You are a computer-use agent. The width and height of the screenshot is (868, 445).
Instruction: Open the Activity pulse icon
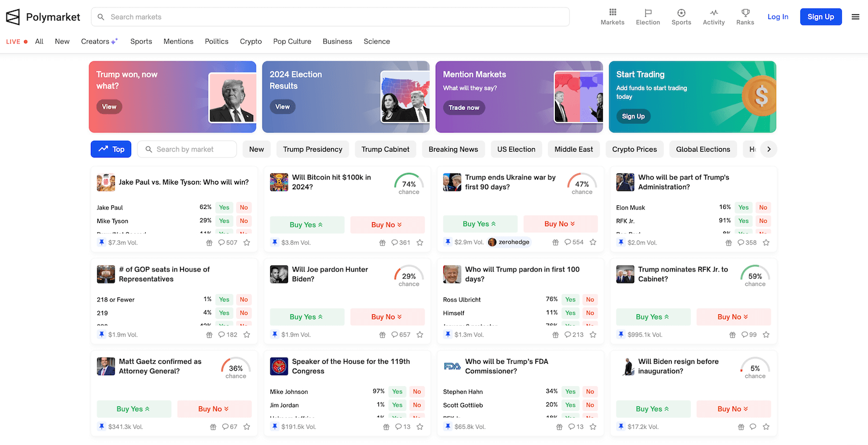(x=713, y=17)
